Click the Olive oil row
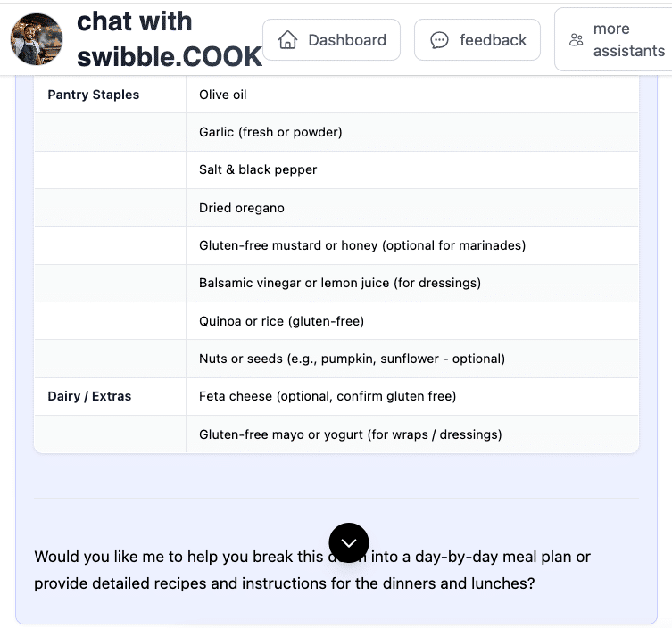The width and height of the screenshot is (672, 628). coord(223,95)
